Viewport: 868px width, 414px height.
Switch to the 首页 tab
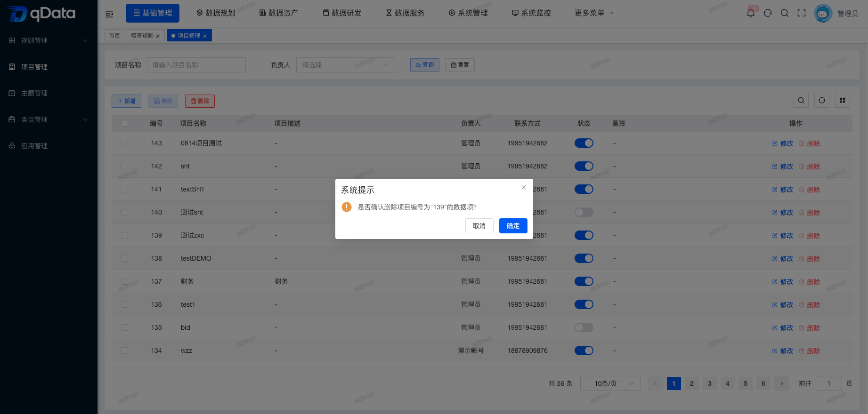pyautogui.click(x=114, y=36)
